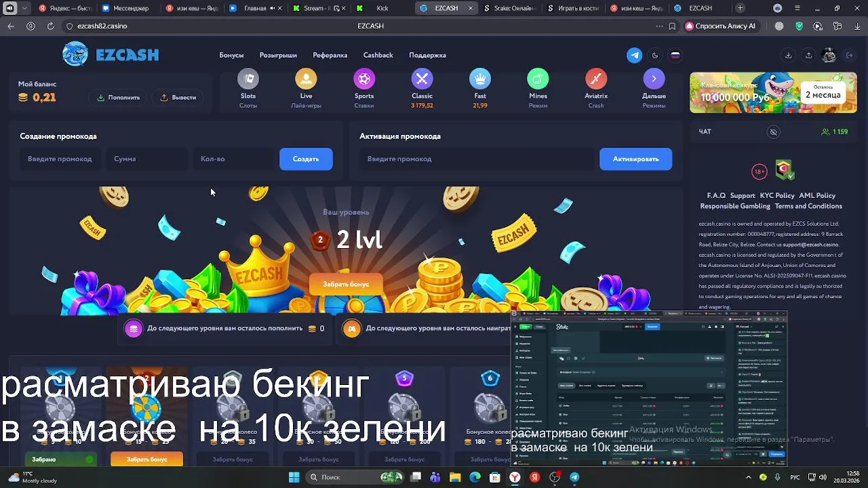
Task: Open the KYC Policy link
Action: pos(777,196)
